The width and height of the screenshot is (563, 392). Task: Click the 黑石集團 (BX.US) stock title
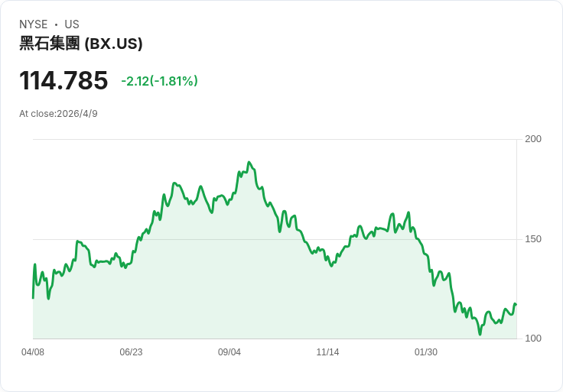[81, 44]
